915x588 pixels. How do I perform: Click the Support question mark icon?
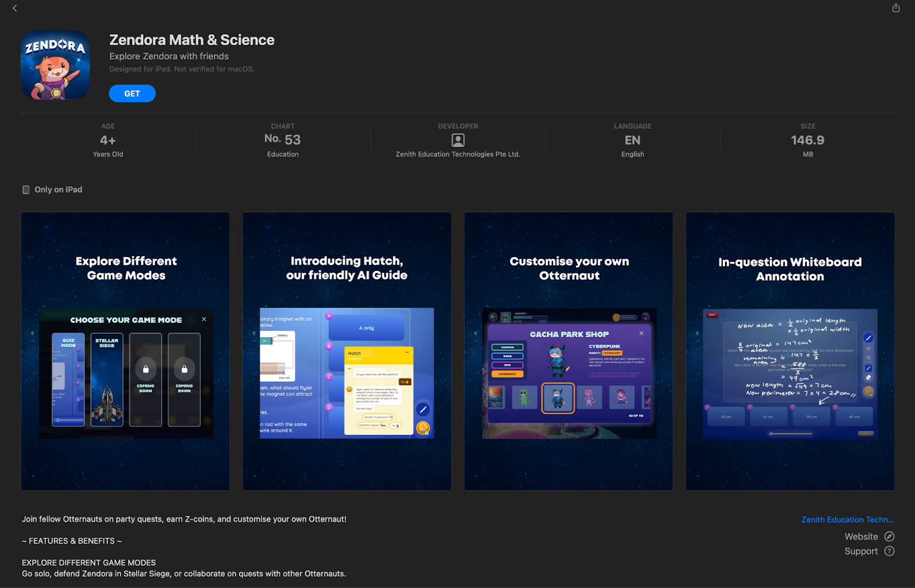coord(889,551)
